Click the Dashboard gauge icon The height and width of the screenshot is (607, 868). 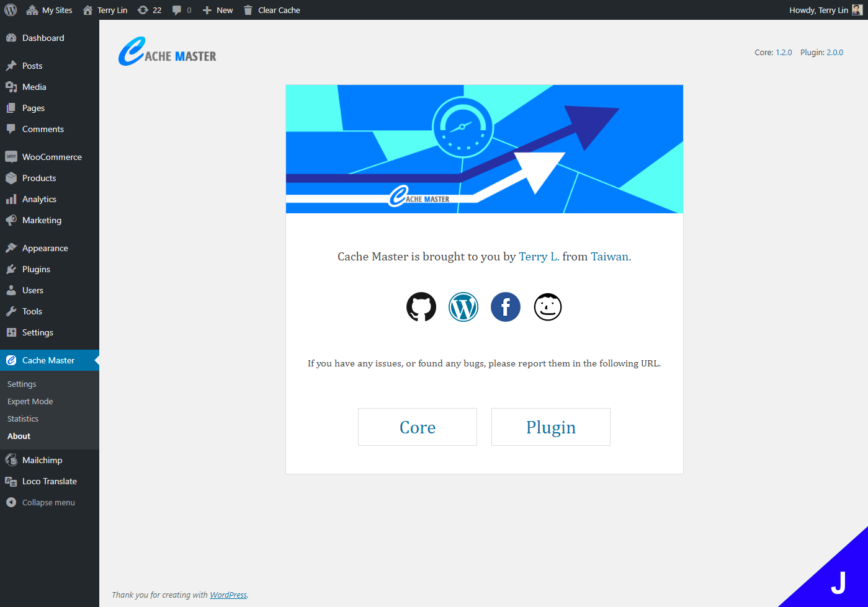click(x=11, y=38)
